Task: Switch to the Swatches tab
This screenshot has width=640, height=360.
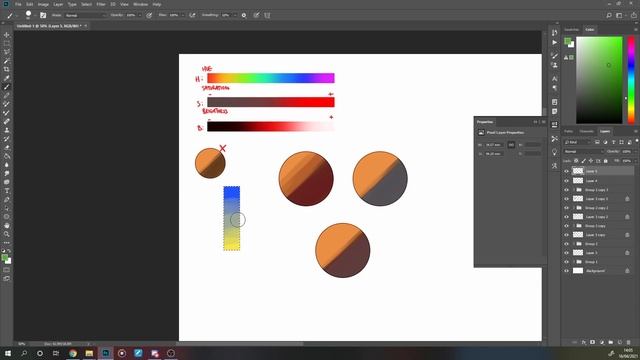Action: coord(572,29)
